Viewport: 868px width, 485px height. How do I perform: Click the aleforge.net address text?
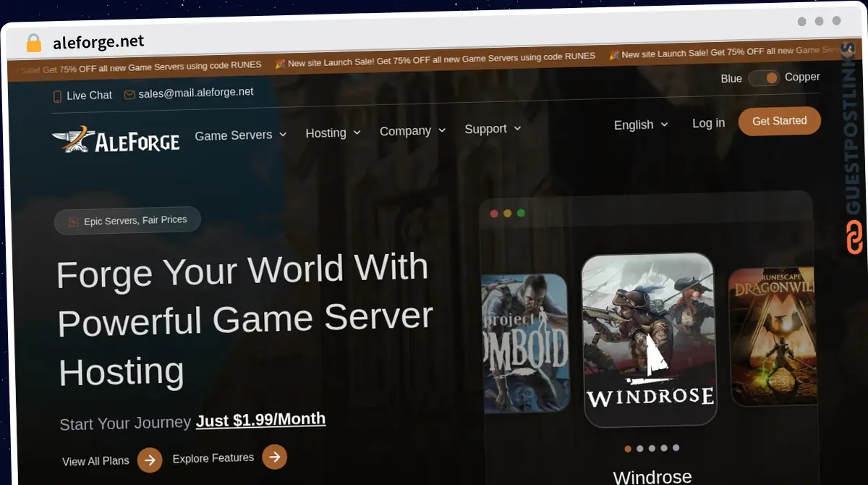98,42
